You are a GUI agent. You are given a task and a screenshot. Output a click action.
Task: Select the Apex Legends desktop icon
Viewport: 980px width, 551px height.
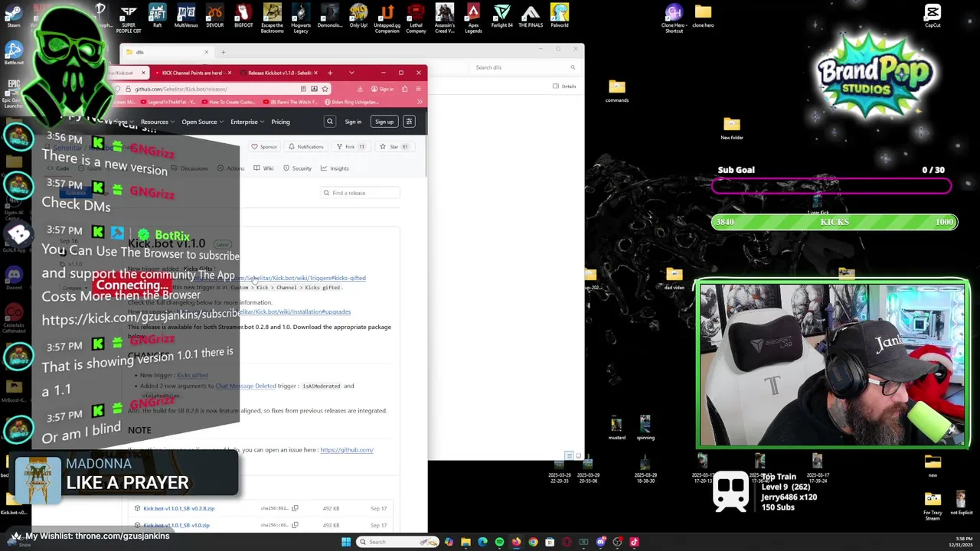tap(473, 18)
